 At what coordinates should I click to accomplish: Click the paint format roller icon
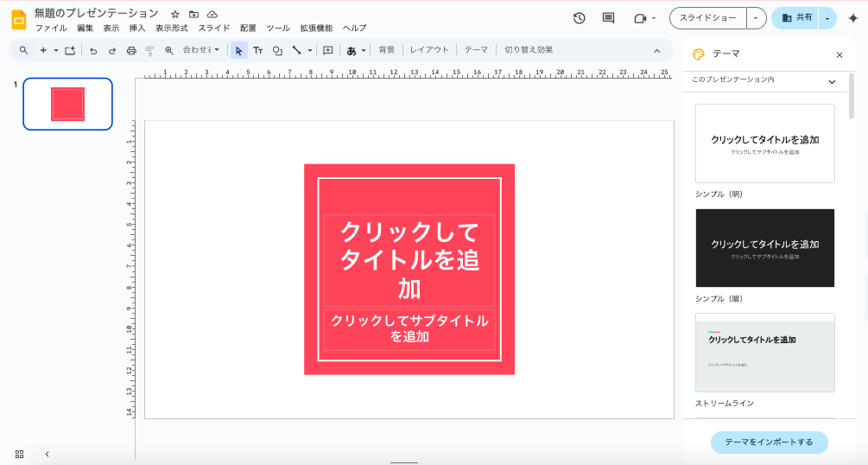[149, 50]
